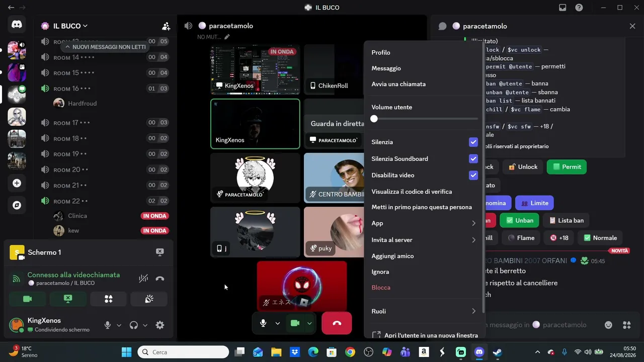This screenshot has width=644, height=362.
Task: Expand the Ruoli submenu
Action: (424, 311)
